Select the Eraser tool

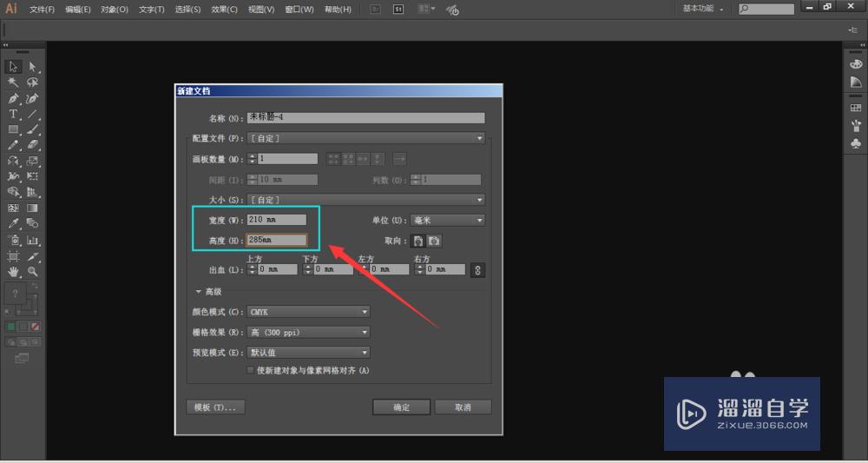pos(33,145)
